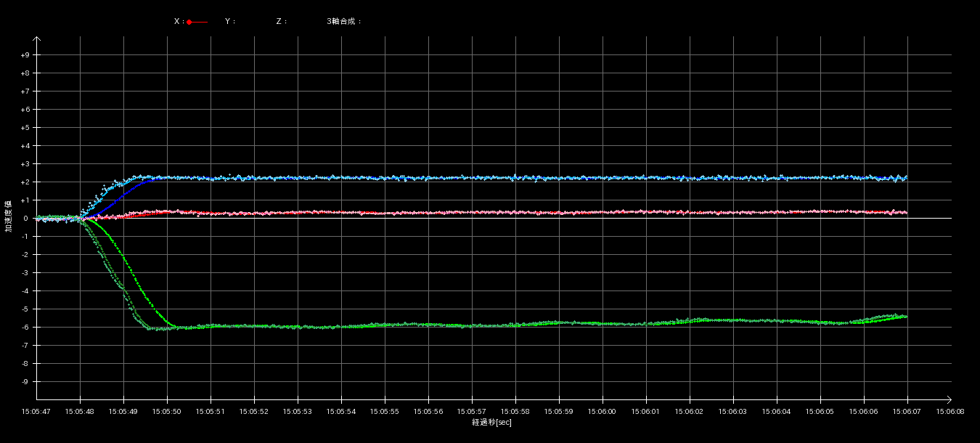Select the 15:06:00 time tick label
Viewport: 980px width, 443px height.
click(x=603, y=411)
